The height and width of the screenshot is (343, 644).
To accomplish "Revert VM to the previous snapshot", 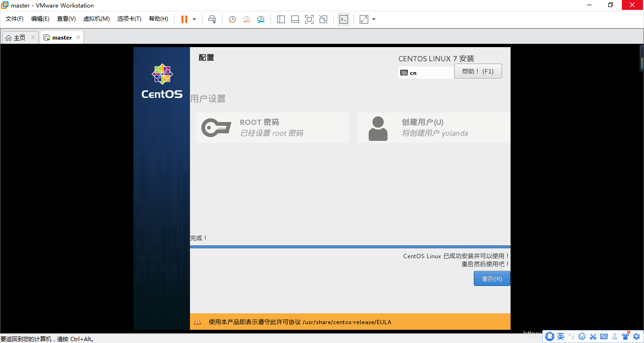I will click(x=247, y=19).
